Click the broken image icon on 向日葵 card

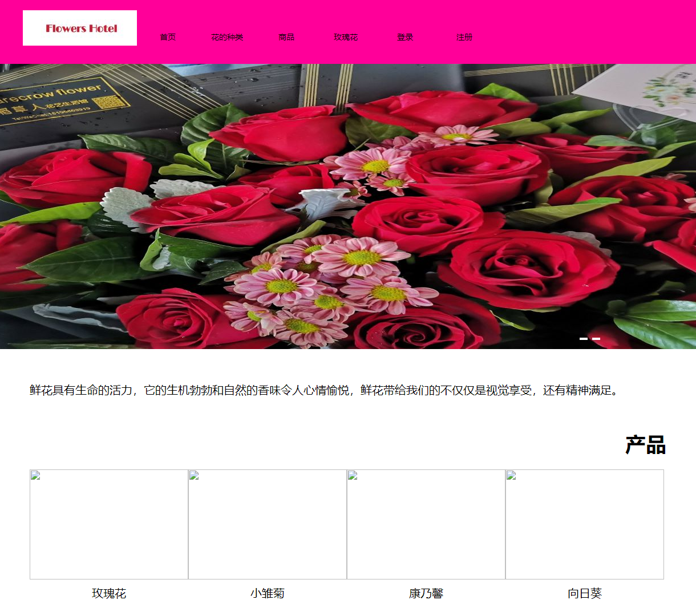point(511,475)
